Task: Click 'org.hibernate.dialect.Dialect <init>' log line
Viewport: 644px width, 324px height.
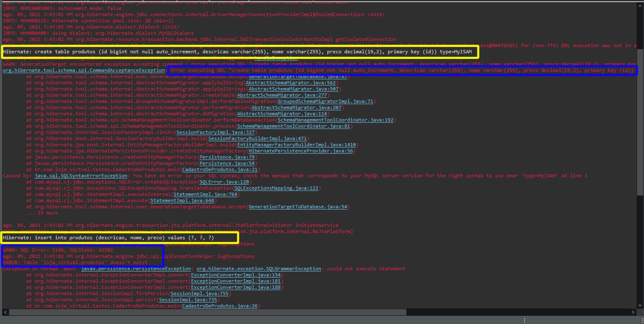Action: (91, 27)
